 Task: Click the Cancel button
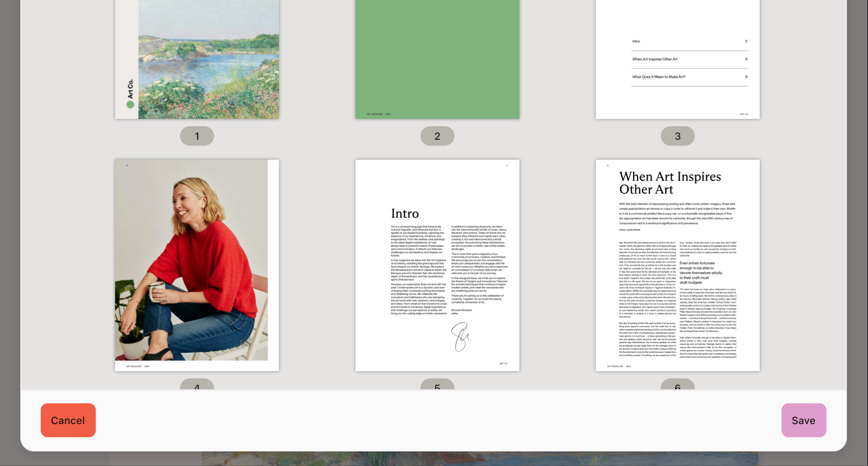pos(68,420)
